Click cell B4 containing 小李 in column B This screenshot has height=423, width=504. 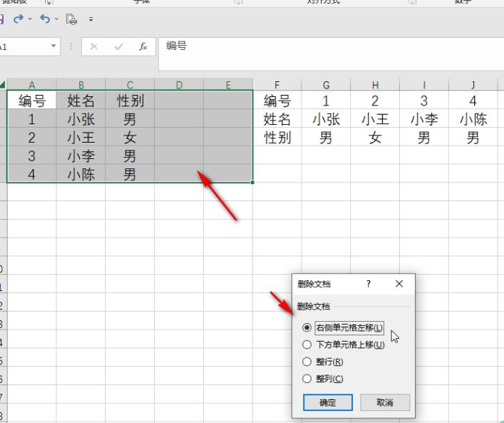pyautogui.click(x=81, y=156)
